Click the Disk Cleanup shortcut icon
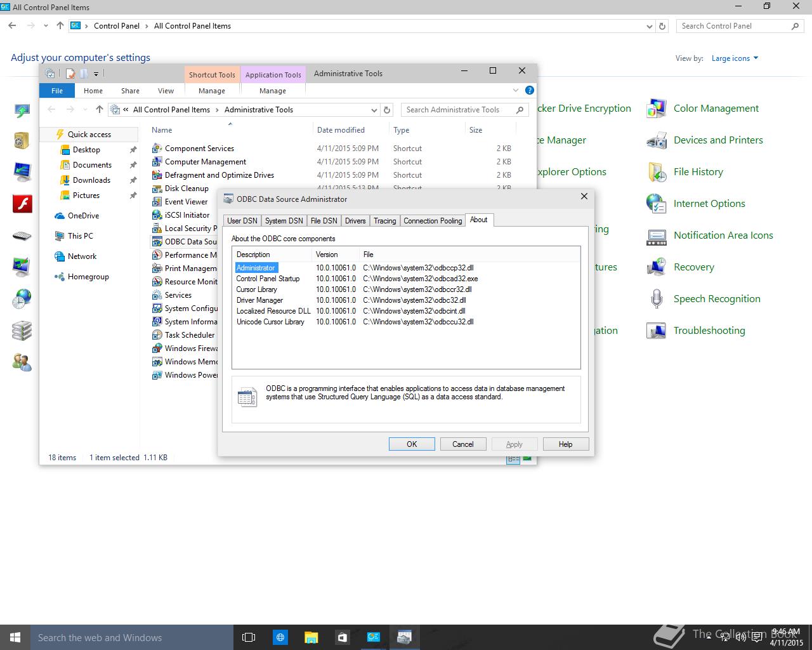The height and width of the screenshot is (650, 812). pos(157,189)
